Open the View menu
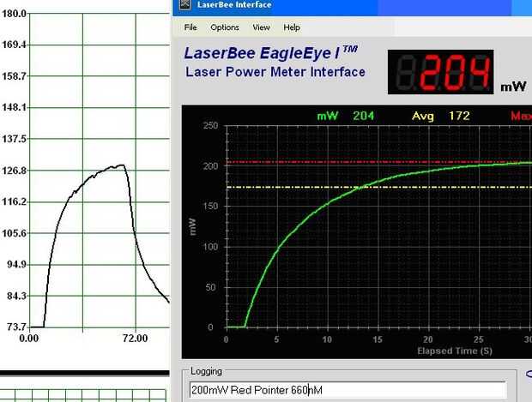 pos(261,27)
